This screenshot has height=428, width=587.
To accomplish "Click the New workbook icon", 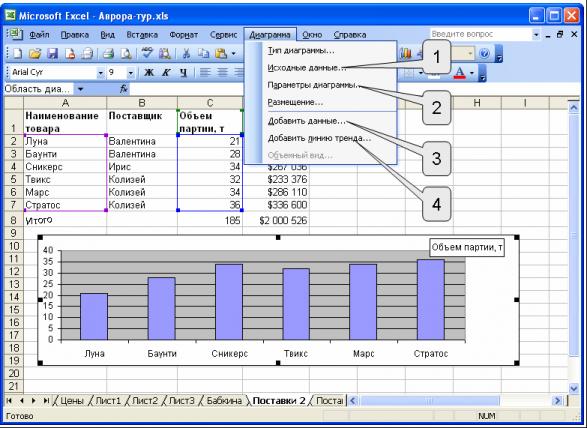I will [x=17, y=54].
